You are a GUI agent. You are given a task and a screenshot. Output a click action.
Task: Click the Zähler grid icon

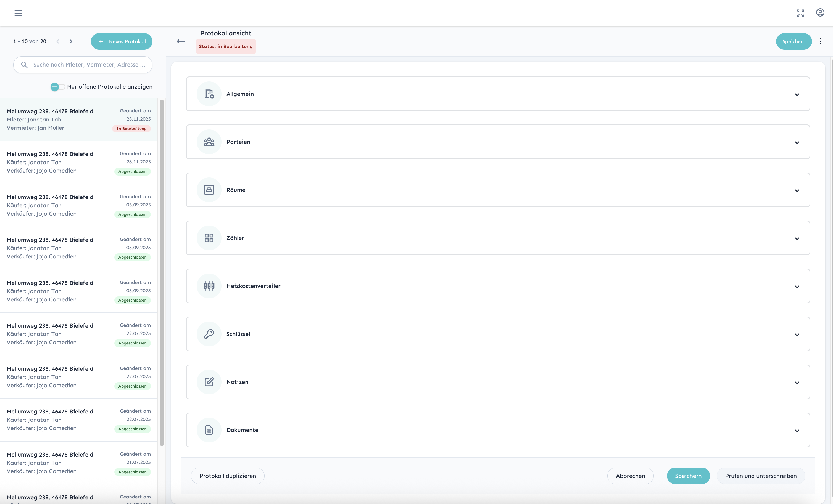click(x=209, y=238)
